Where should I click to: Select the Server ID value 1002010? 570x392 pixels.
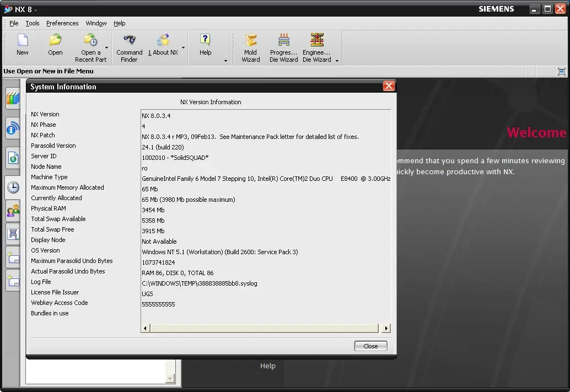(x=175, y=158)
